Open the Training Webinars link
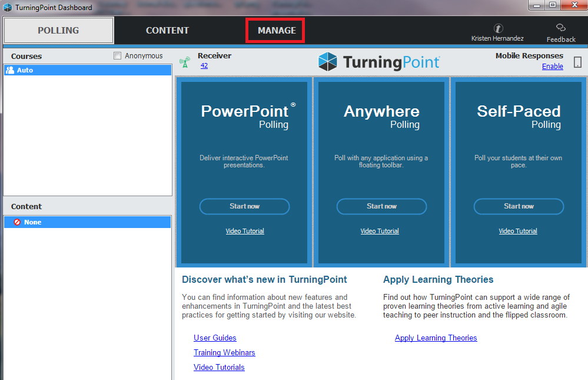This screenshot has height=380, width=588. coord(224,352)
